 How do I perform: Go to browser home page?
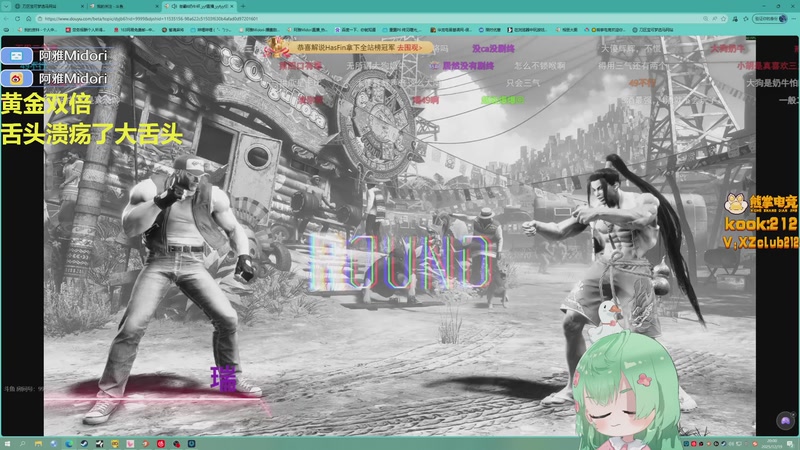pos(29,18)
